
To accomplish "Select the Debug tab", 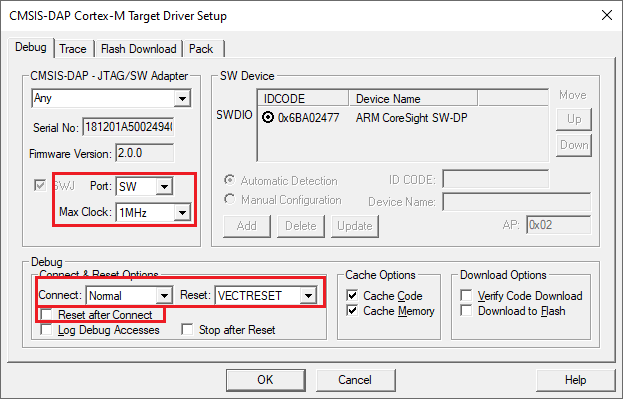I will [31, 47].
